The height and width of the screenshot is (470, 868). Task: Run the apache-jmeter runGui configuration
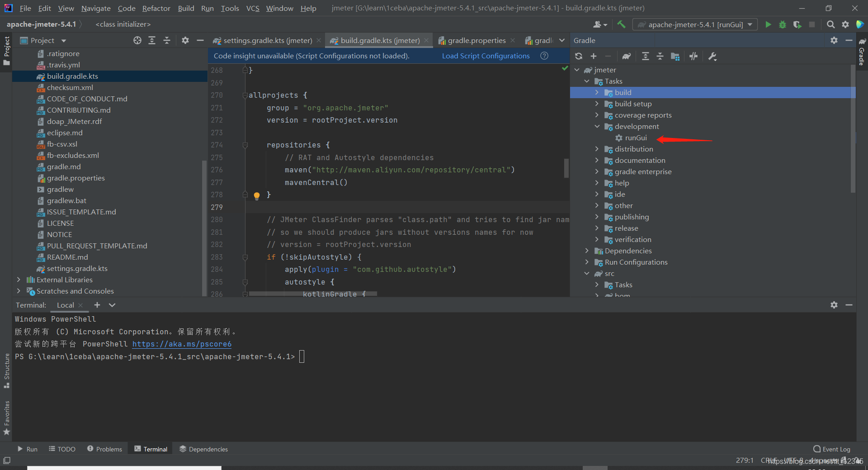(x=768, y=24)
